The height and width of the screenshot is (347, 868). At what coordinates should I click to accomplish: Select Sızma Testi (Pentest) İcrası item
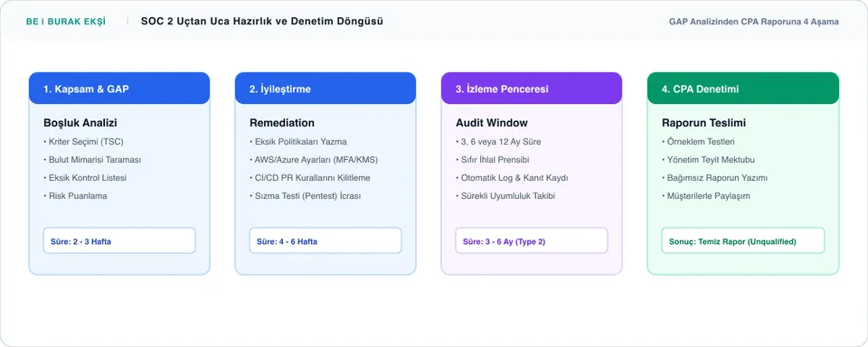tap(305, 196)
